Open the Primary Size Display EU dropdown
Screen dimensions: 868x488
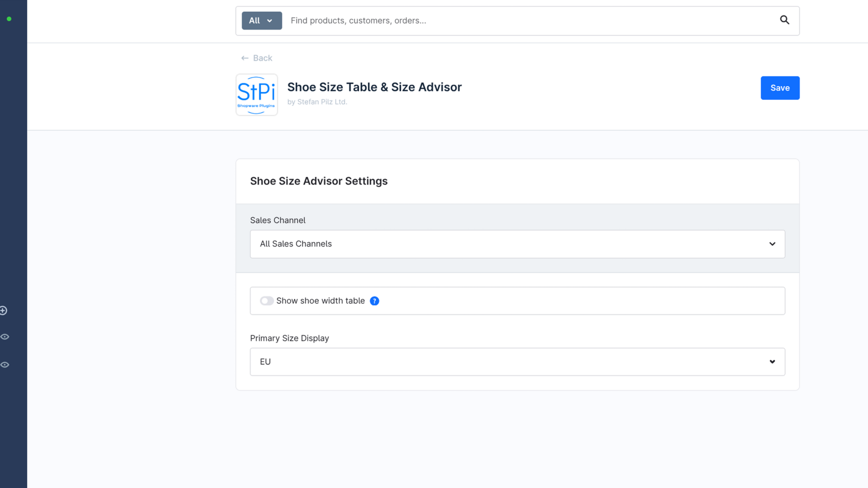(517, 362)
